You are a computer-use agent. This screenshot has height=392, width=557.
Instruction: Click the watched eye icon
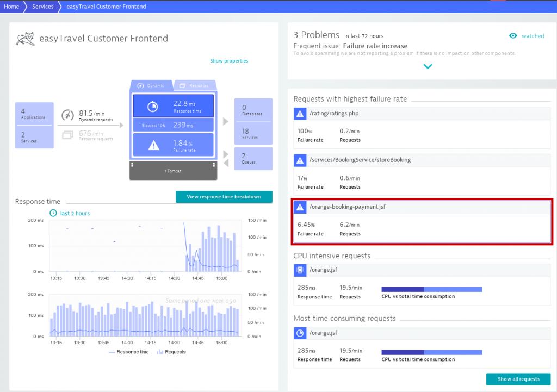(x=513, y=35)
